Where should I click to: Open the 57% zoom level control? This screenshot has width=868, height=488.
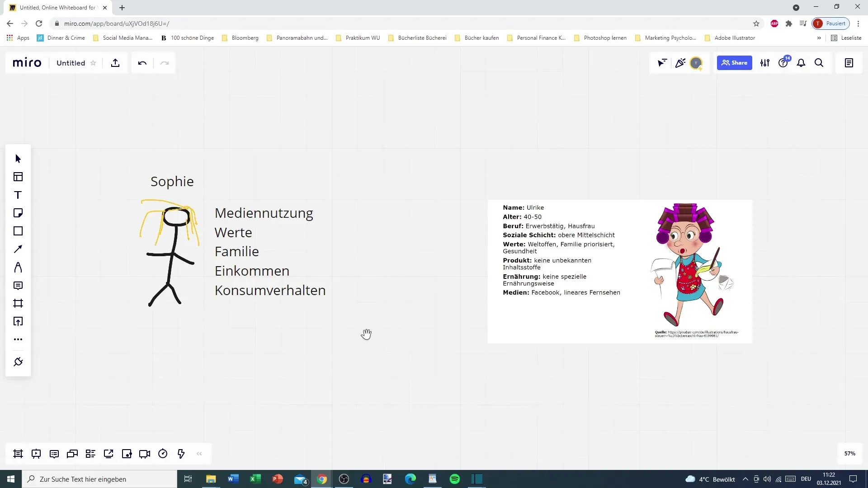point(849,454)
